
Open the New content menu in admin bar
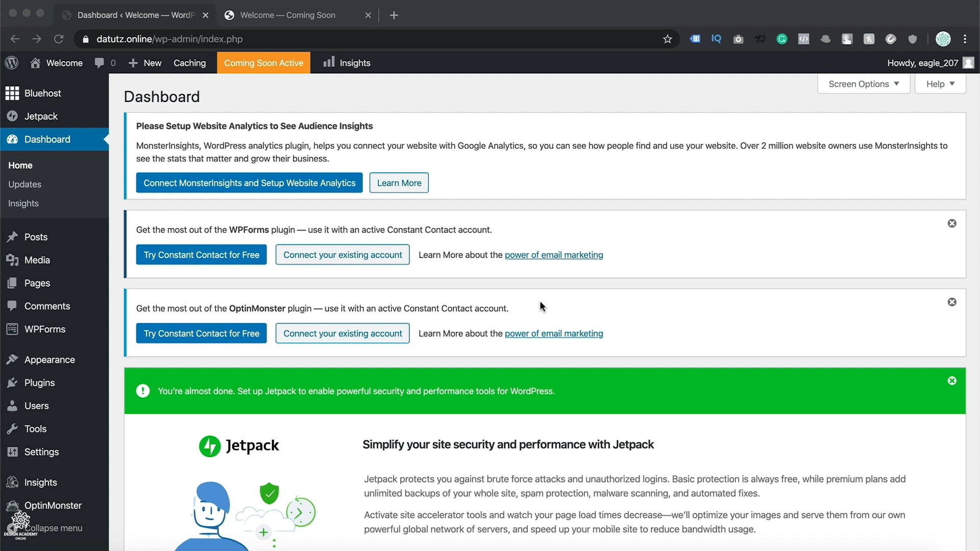[145, 63]
